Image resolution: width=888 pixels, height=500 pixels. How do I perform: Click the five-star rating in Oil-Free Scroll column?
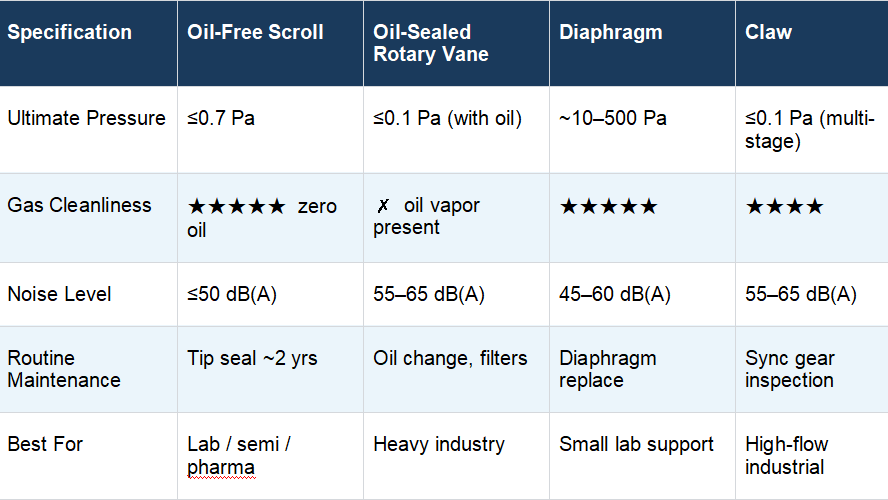click(237, 206)
